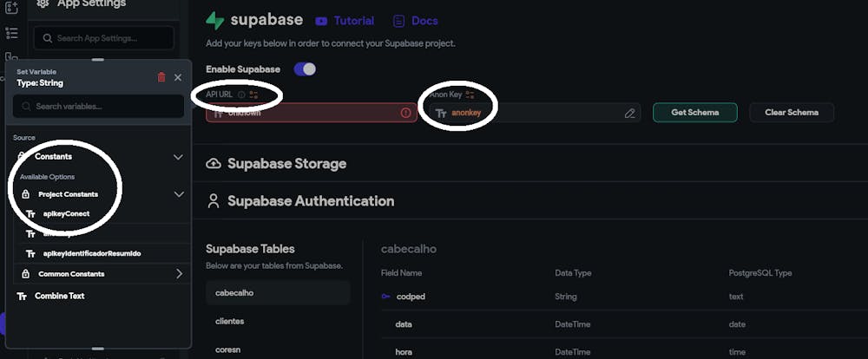Collapse the Constants source dropdown
868x359 pixels.
coord(178,157)
